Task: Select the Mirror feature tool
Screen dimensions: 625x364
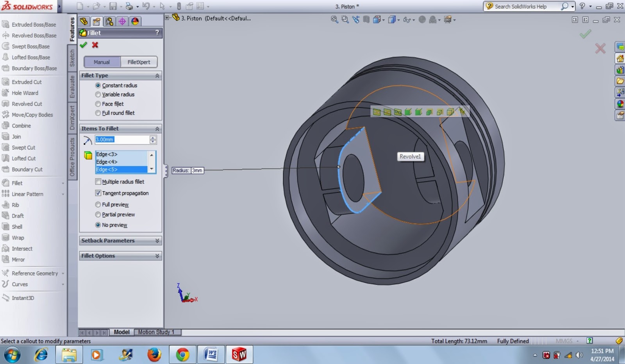Action: tap(18, 259)
